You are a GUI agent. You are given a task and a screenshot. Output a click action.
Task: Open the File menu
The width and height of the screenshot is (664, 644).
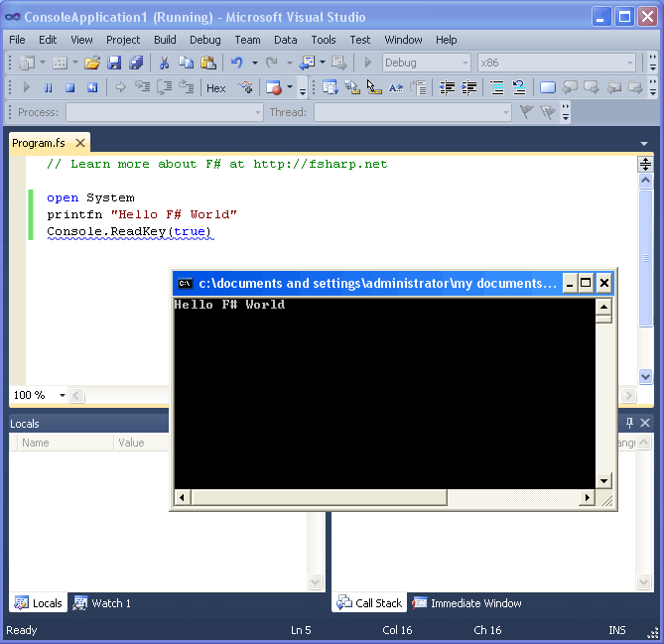pos(17,40)
